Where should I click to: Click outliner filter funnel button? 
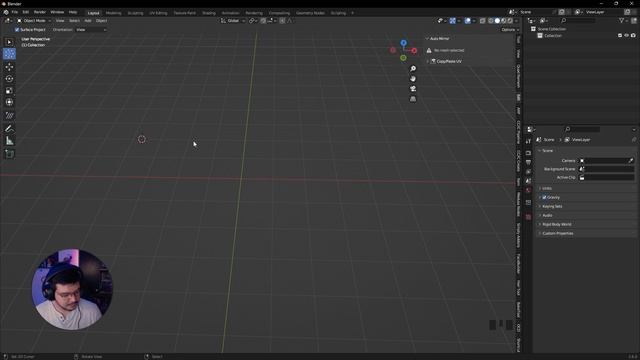point(621,20)
